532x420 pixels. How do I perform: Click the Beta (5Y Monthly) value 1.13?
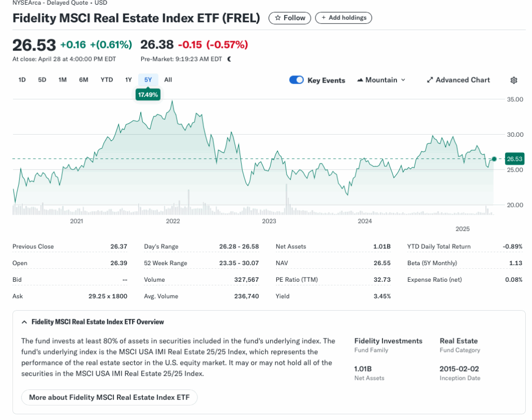point(516,263)
